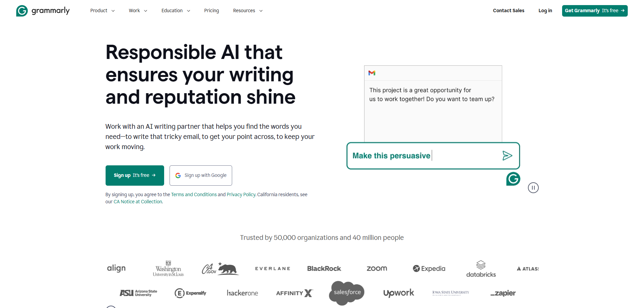Select the Log in link
Image resolution: width=644 pixels, height=308 pixels.
[x=545, y=11]
